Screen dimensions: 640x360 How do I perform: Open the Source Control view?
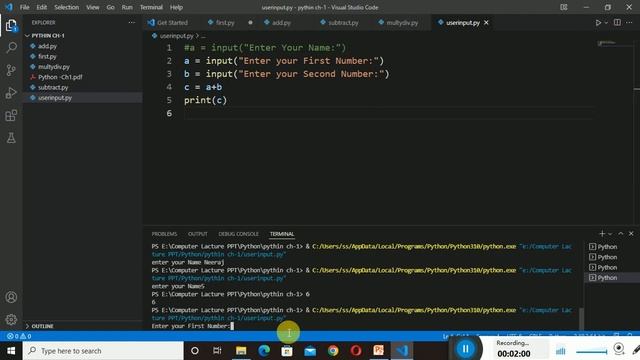pos(11,70)
